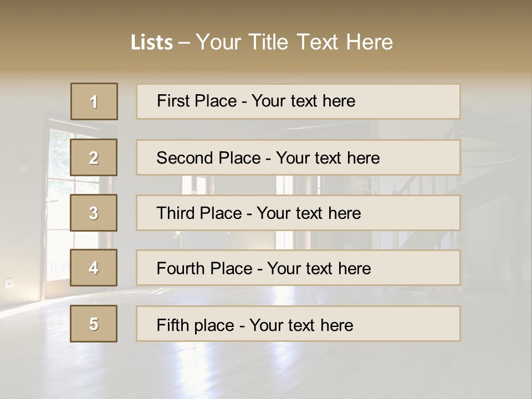Click the number 5 box
The width and height of the screenshot is (532, 399).
pos(94,324)
